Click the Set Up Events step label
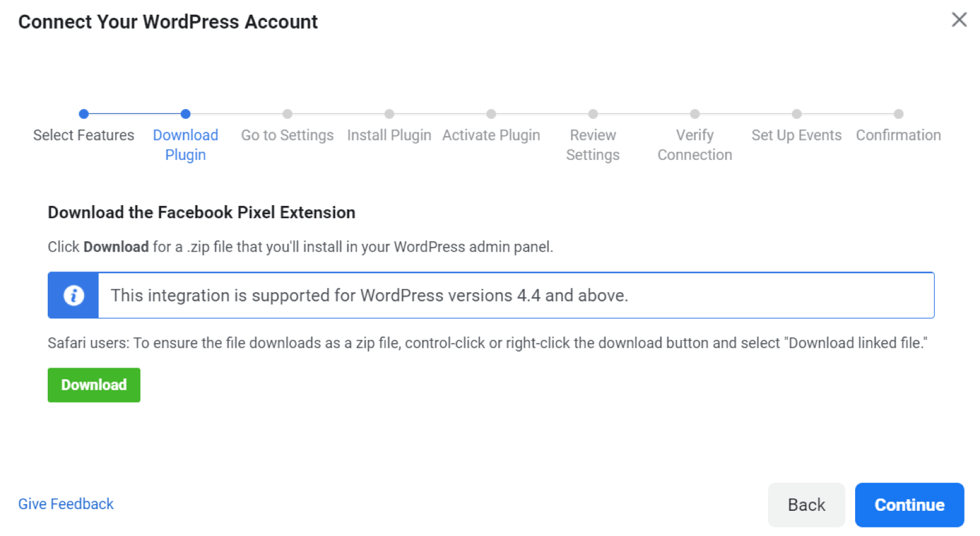The width and height of the screenshot is (980, 536). pos(796,135)
